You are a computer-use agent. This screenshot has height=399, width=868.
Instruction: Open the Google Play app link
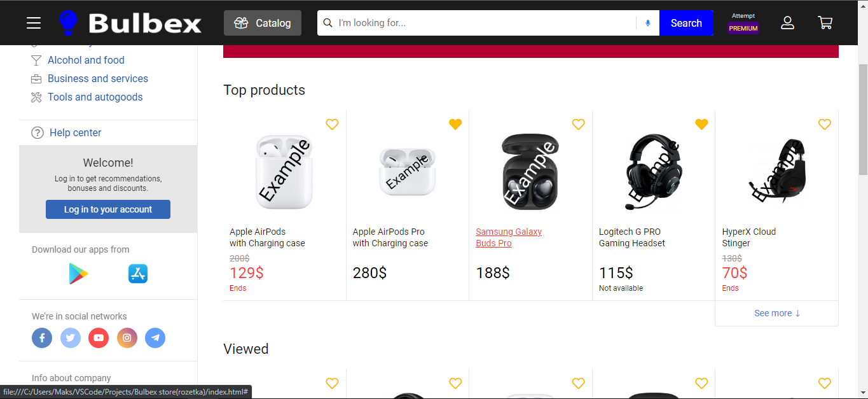tap(78, 274)
